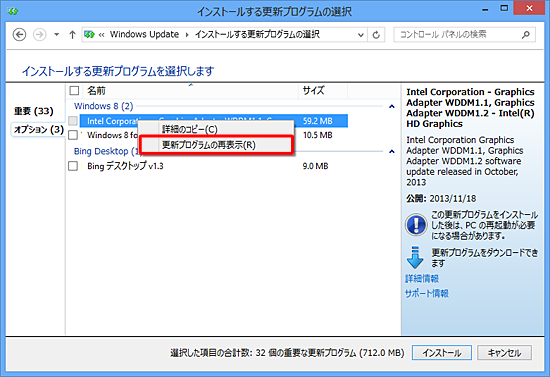This screenshot has height=377, width=550.
Task: Click the 10.5 MB size value
Action: pyautogui.click(x=317, y=135)
